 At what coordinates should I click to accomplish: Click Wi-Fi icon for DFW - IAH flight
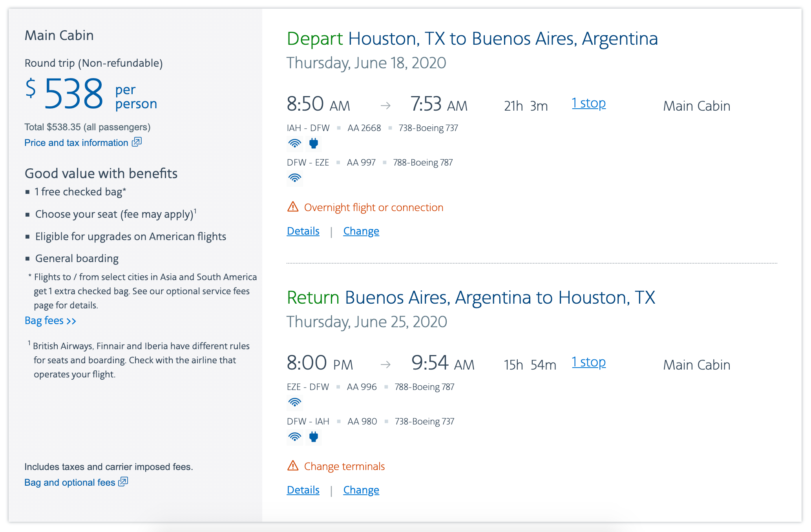coord(294,437)
